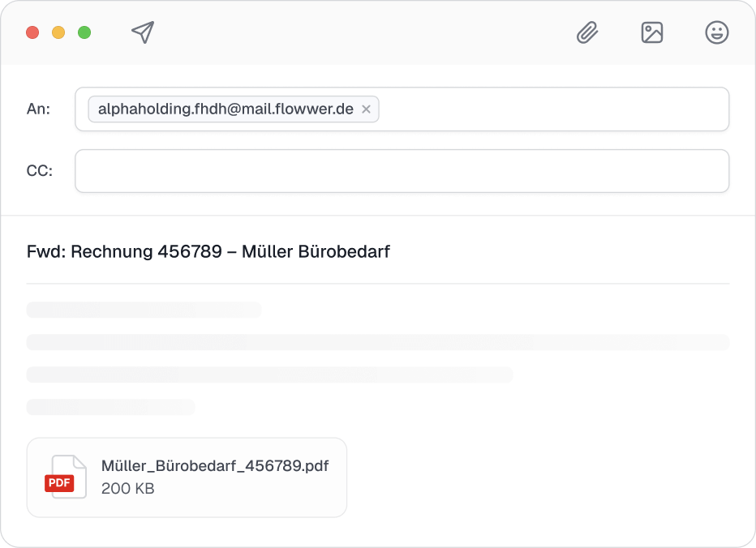Click the 200 KB file size text
This screenshot has width=756, height=548.
tap(128, 489)
